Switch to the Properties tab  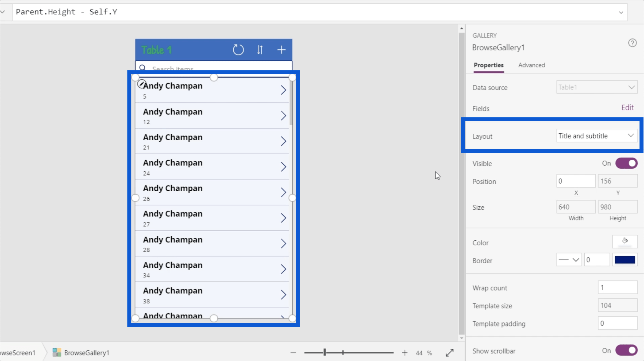489,65
